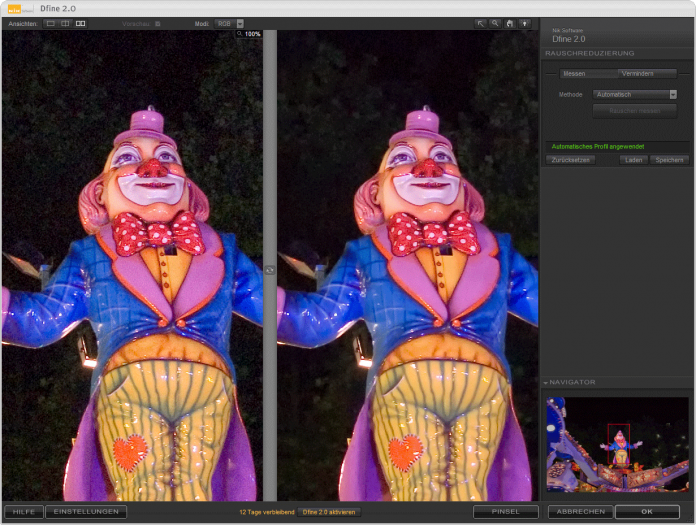Click Laden to load a profile
This screenshot has width=696, height=525.
(632, 160)
